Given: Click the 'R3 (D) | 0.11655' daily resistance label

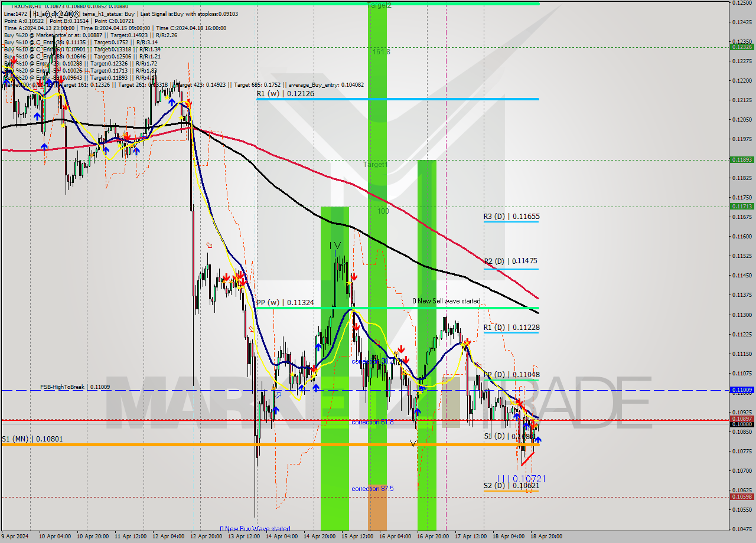Looking at the screenshot, I should (511, 217).
